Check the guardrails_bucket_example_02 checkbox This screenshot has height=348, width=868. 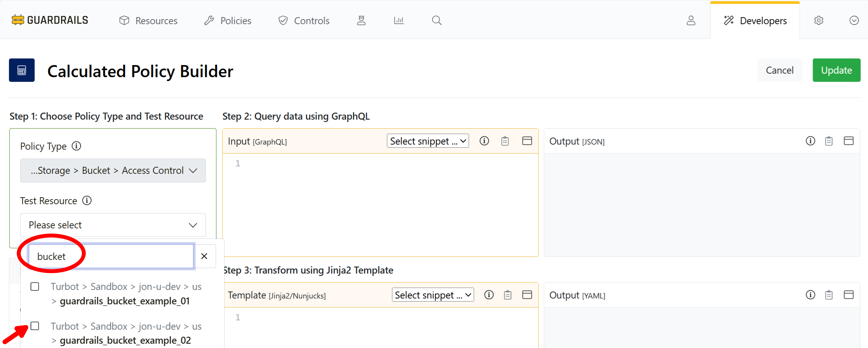(x=35, y=326)
